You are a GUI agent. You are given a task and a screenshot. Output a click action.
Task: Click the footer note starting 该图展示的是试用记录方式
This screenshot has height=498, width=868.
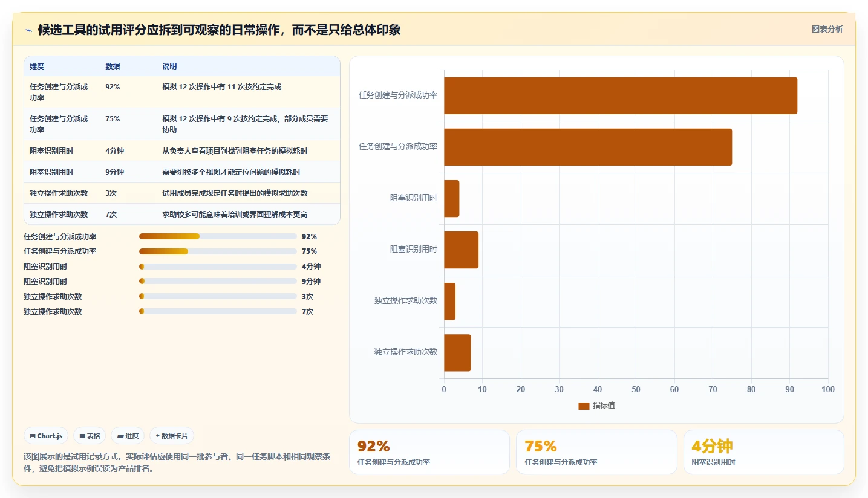tap(177, 462)
